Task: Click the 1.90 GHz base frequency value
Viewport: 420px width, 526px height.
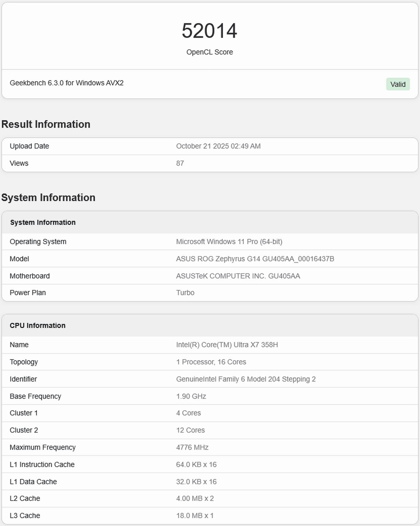Action: (191, 396)
